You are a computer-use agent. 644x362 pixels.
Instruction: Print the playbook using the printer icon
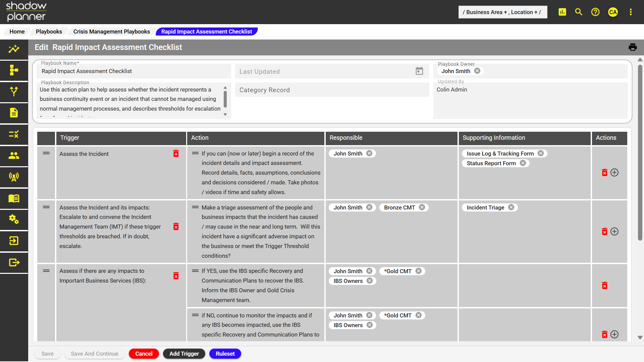[633, 47]
